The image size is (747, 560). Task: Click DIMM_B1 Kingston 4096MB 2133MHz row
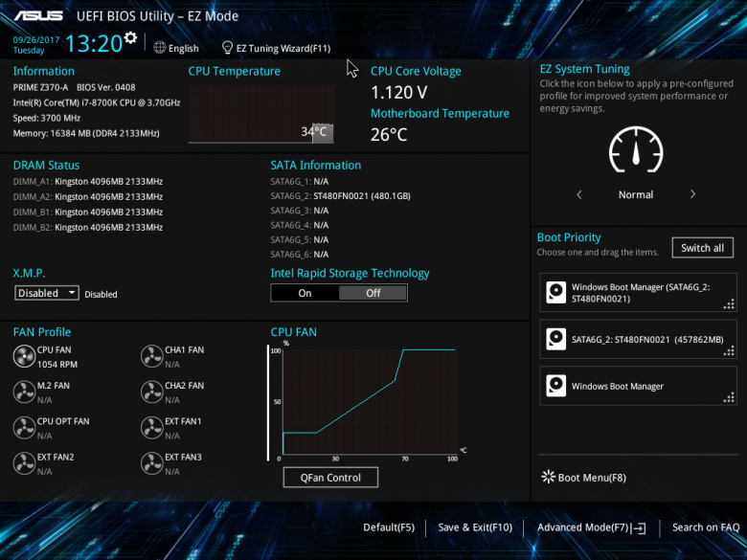(88, 212)
